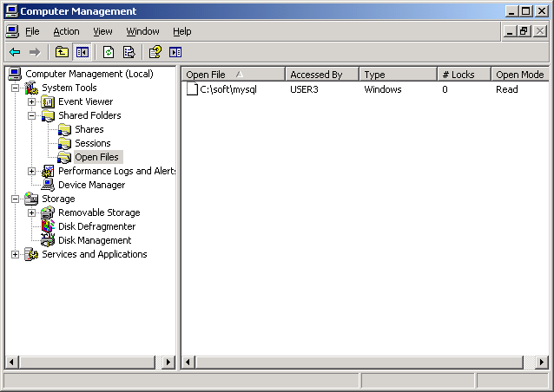Click the tree pane horizontal scrollbar thumb
The height and width of the screenshot is (392, 554).
[x=88, y=362]
